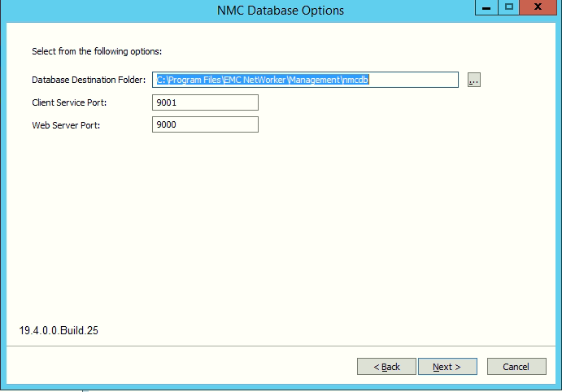Screen dimensions: 562x392
Task: Close the NMC Database Options dialog
Action: pyautogui.click(x=538, y=8)
